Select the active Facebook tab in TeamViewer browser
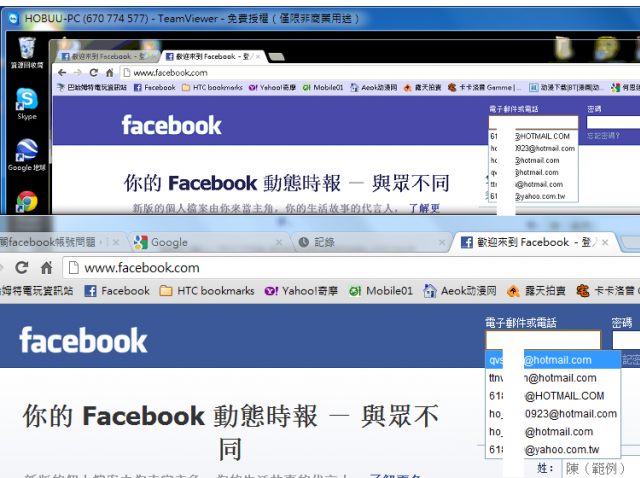This screenshot has height=478, width=640. point(212,56)
